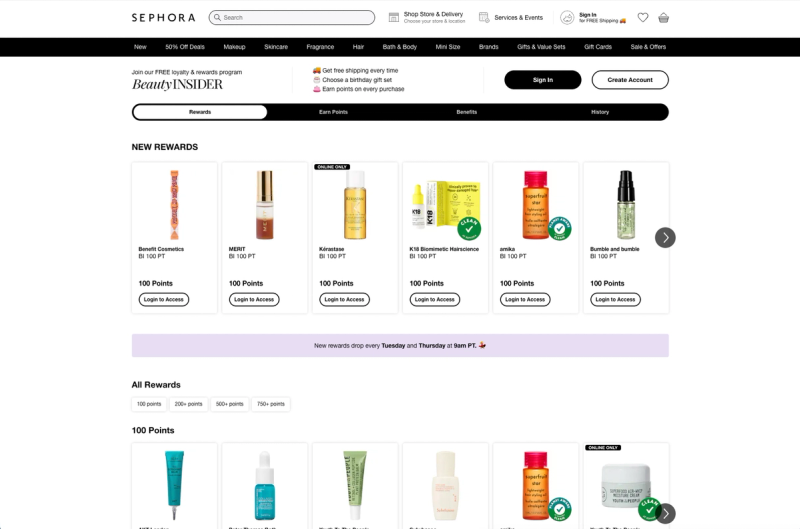Open Kérastase reward product image
The width and height of the screenshot is (800, 529).
[x=355, y=205]
